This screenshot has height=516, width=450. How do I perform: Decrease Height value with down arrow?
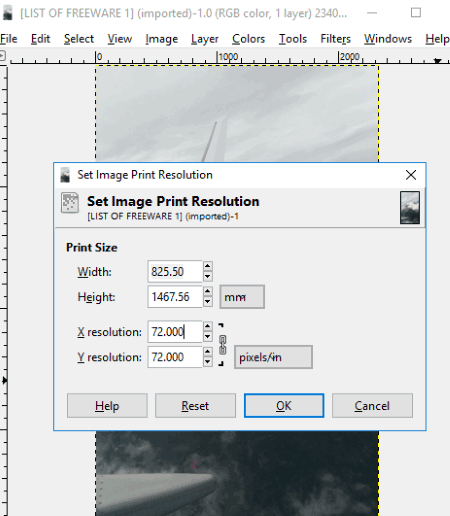(208, 302)
